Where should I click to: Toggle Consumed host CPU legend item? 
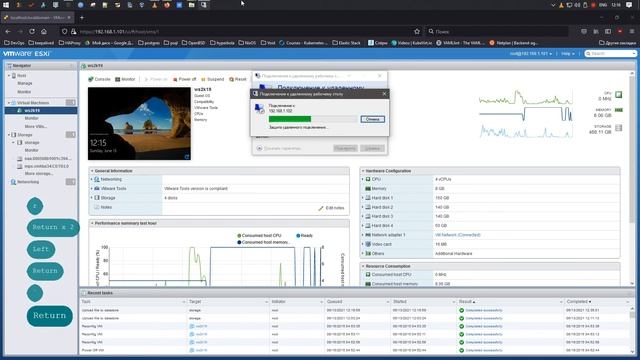[x=259, y=236]
